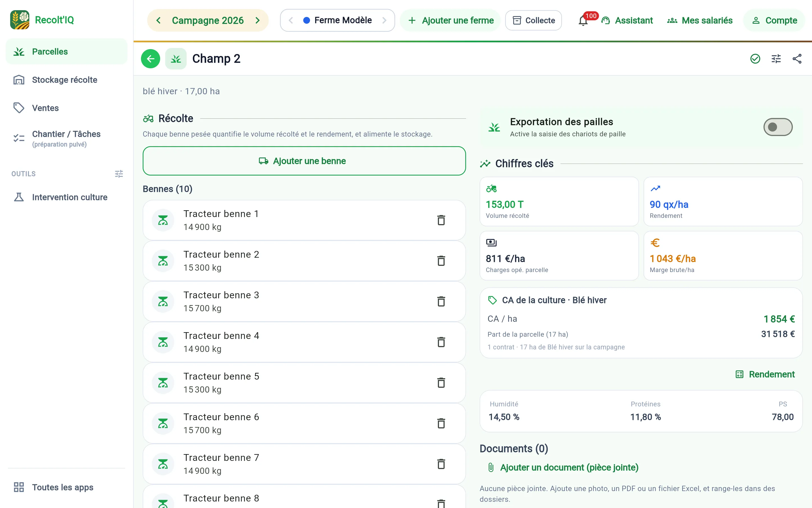Open the Collecte button
This screenshot has height=508, width=812.
tap(533, 21)
